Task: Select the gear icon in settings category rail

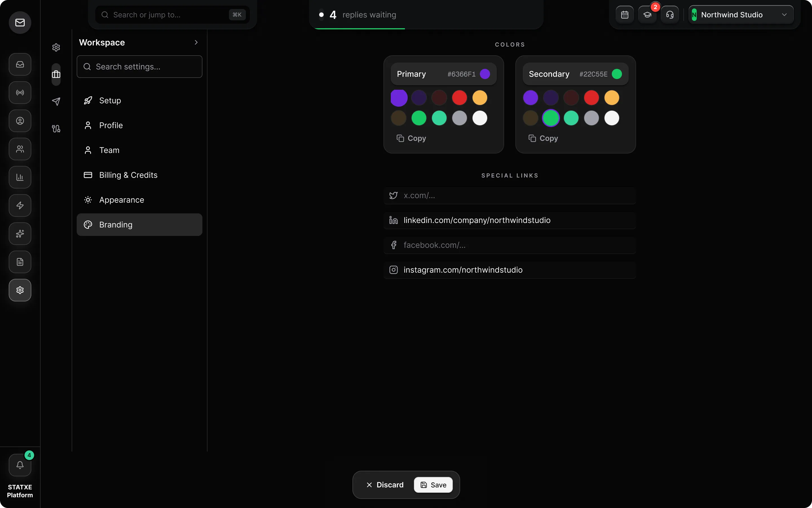Action: pyautogui.click(x=56, y=47)
